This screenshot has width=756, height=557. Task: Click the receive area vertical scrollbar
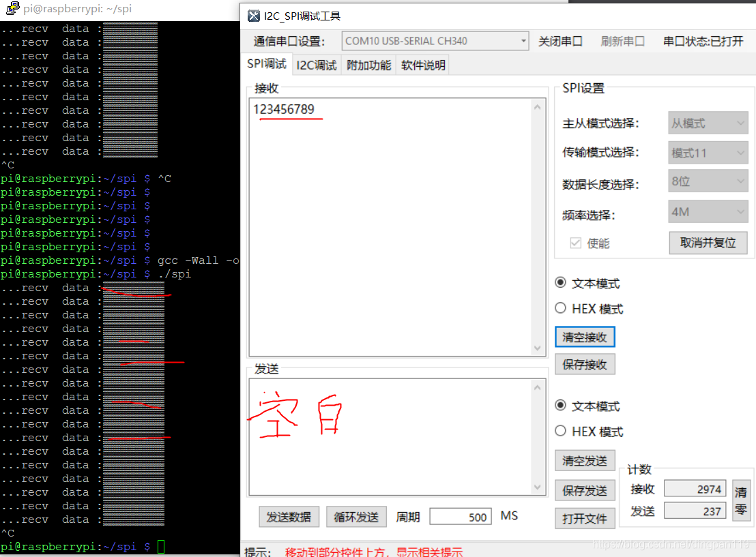pyautogui.click(x=538, y=225)
